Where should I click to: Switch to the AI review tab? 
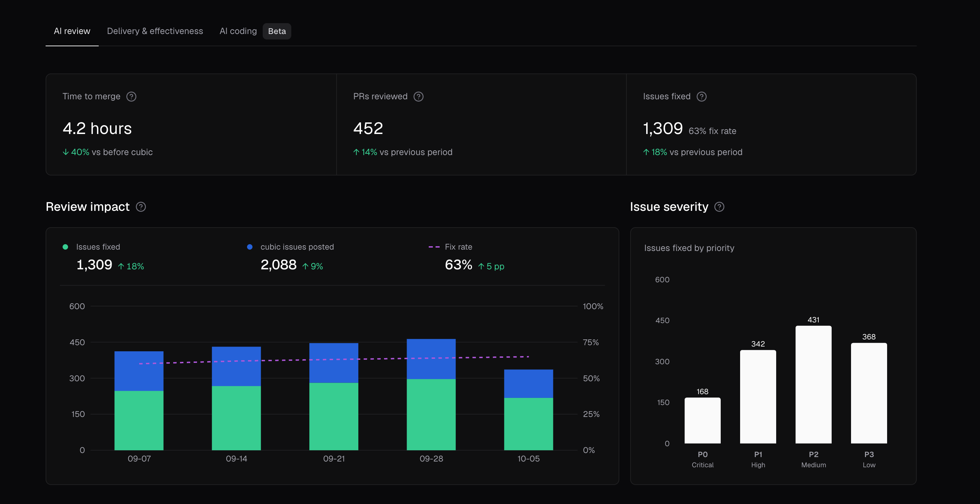(72, 31)
